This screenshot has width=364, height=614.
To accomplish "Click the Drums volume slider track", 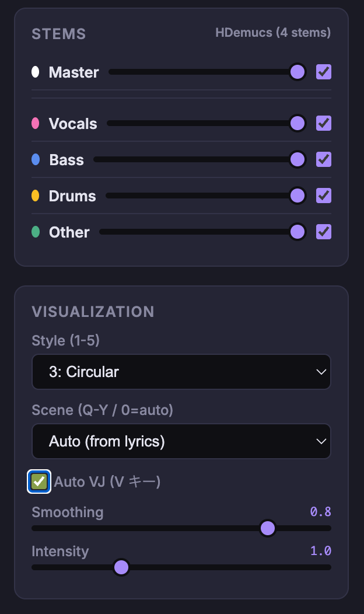I will tap(198, 196).
